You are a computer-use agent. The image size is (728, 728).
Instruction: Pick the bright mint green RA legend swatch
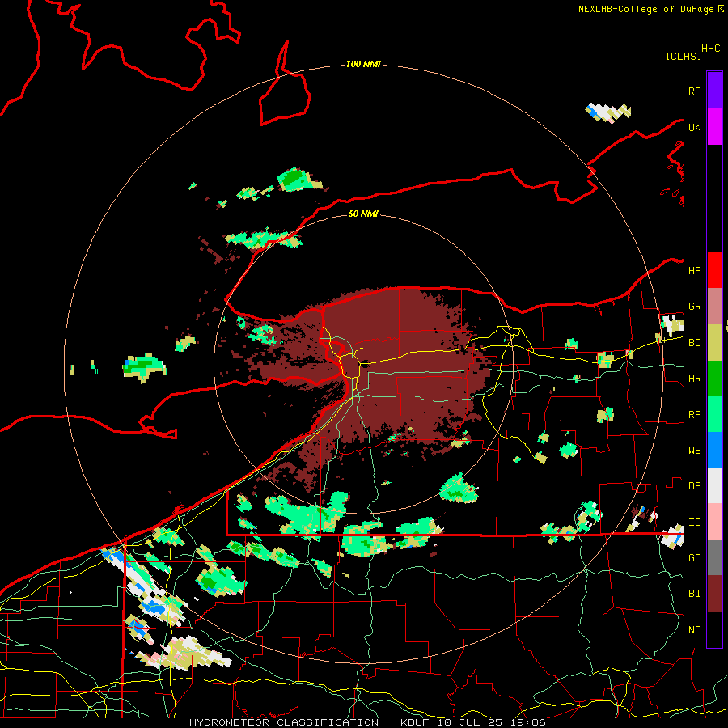pyautogui.click(x=714, y=414)
